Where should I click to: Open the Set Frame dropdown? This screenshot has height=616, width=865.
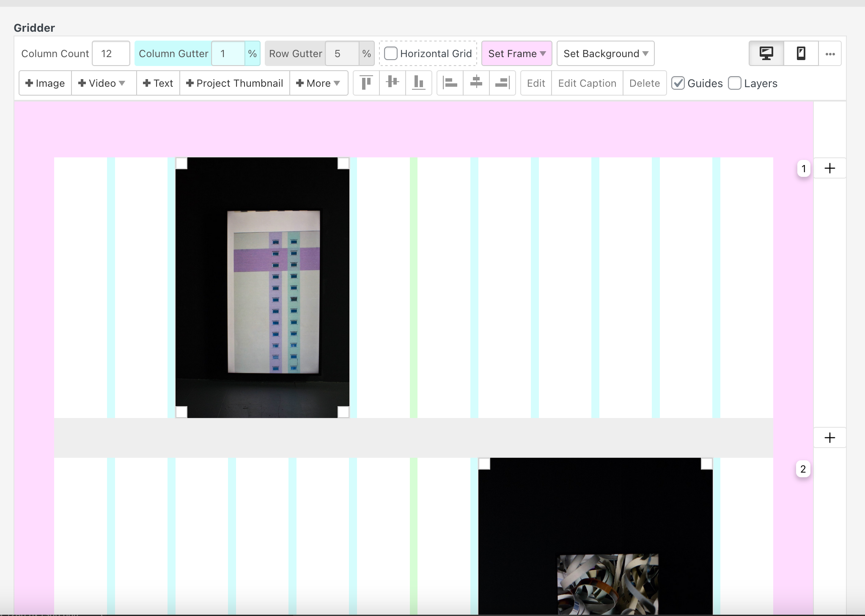pyautogui.click(x=516, y=54)
